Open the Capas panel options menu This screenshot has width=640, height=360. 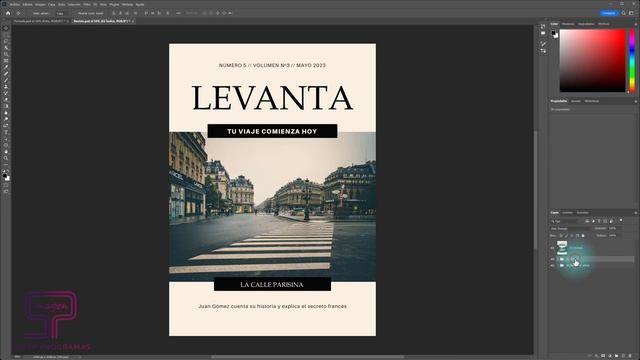click(636, 213)
